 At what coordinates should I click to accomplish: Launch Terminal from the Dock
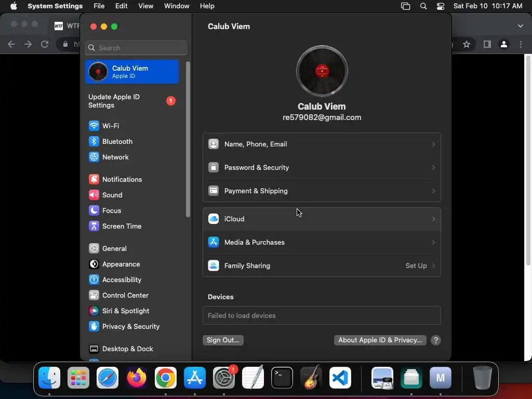282,378
